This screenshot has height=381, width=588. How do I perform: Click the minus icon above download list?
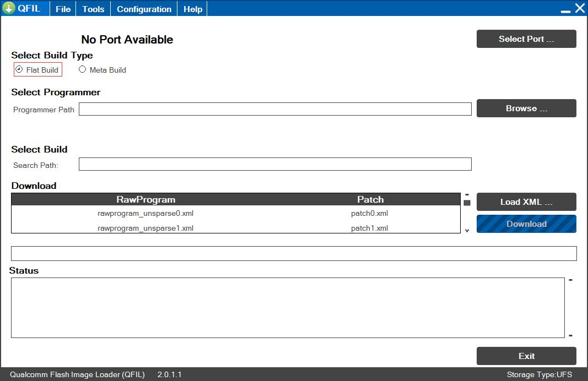point(467,195)
